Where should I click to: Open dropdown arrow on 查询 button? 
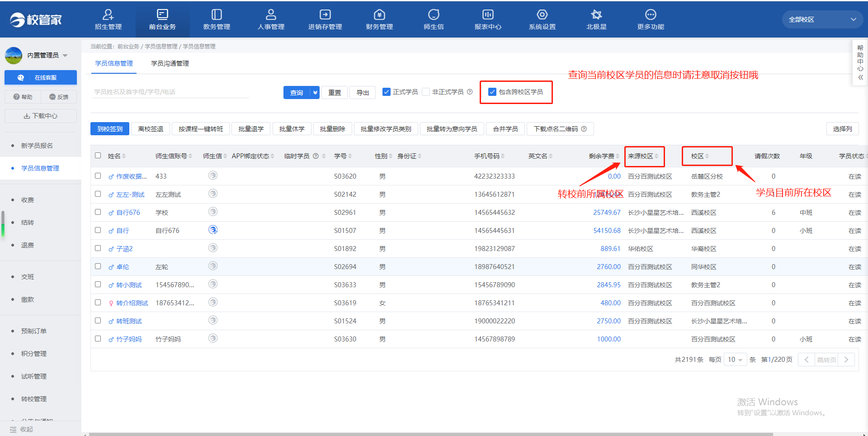tap(315, 92)
